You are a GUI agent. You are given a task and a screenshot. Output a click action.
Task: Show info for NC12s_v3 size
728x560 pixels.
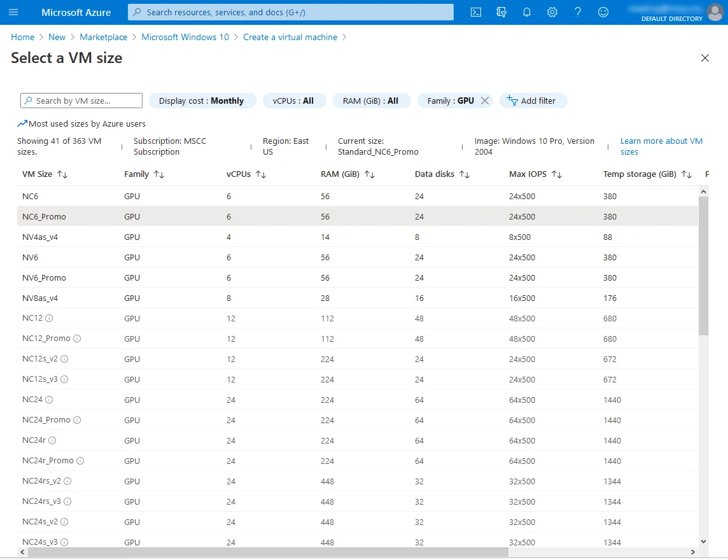point(64,379)
